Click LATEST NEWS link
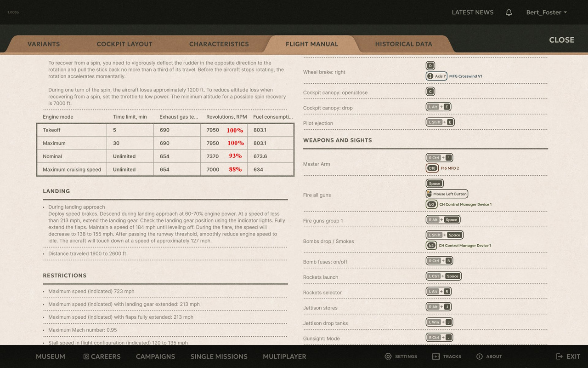Image resolution: width=588 pixels, height=368 pixels. (x=473, y=12)
